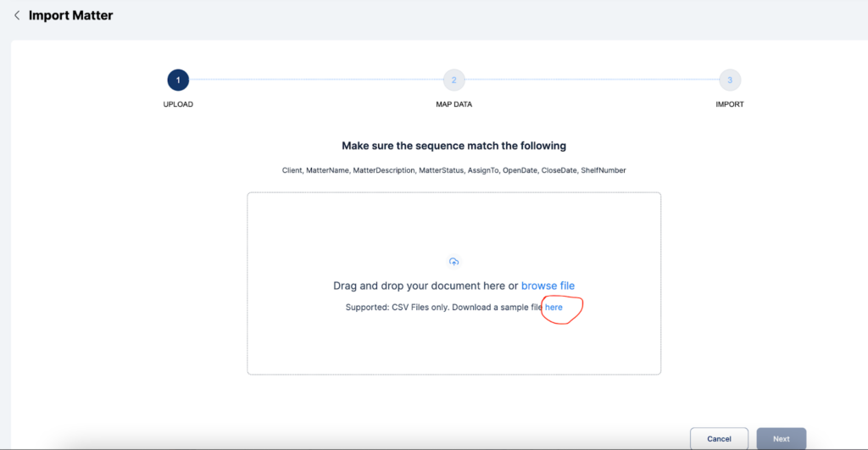Click the column sequence list starting with Client
The image size is (868, 450).
453,170
